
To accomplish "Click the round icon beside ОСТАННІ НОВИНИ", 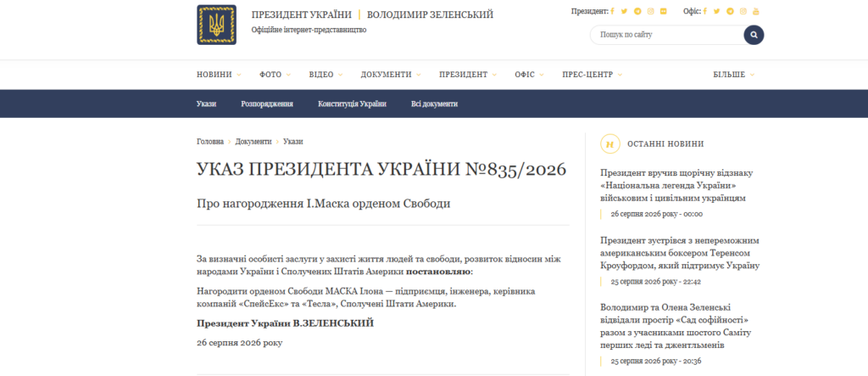I will [x=610, y=143].
